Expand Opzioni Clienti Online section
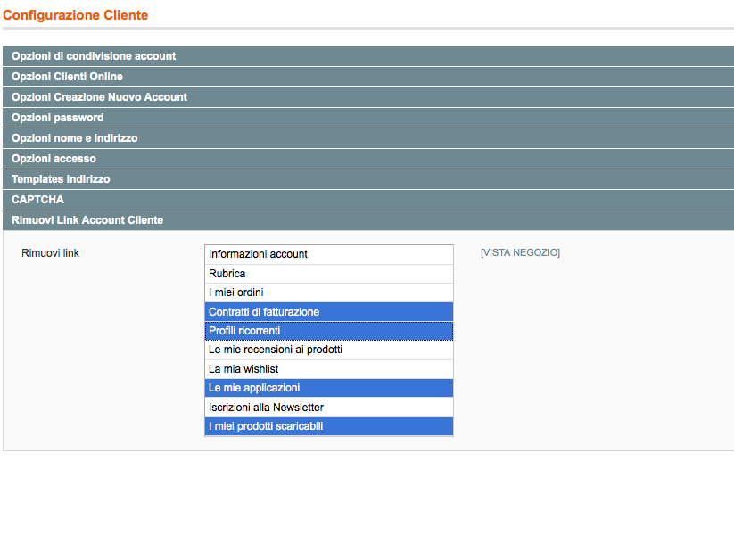This screenshot has height=560, width=734. click(368, 77)
